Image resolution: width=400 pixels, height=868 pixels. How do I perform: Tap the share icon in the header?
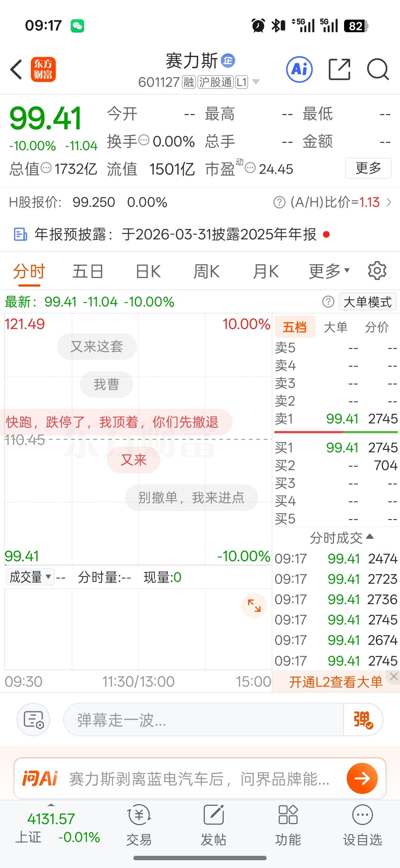pyautogui.click(x=339, y=69)
